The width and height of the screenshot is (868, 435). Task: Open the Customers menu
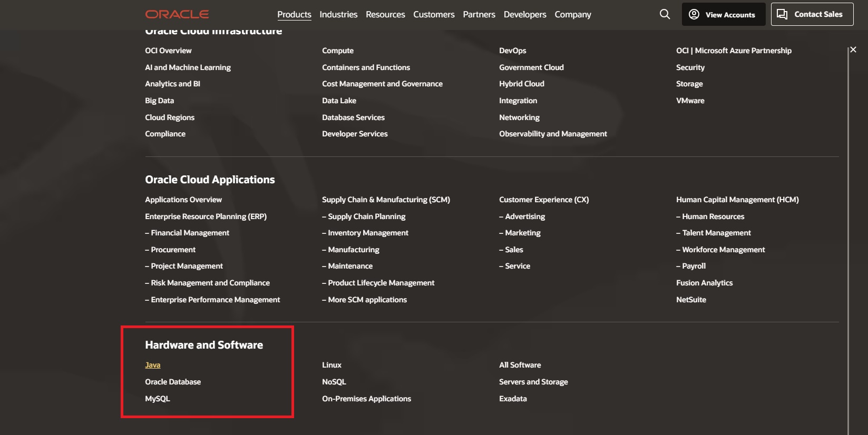[434, 14]
